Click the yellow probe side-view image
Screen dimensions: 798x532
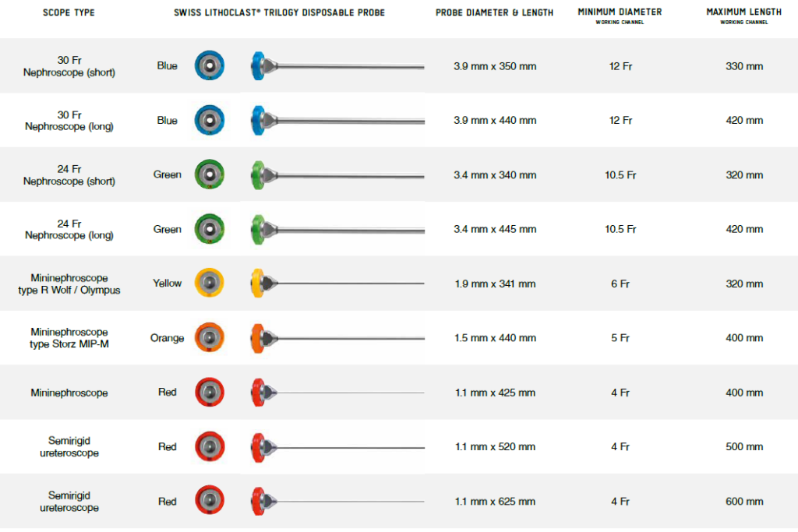[x=337, y=283]
